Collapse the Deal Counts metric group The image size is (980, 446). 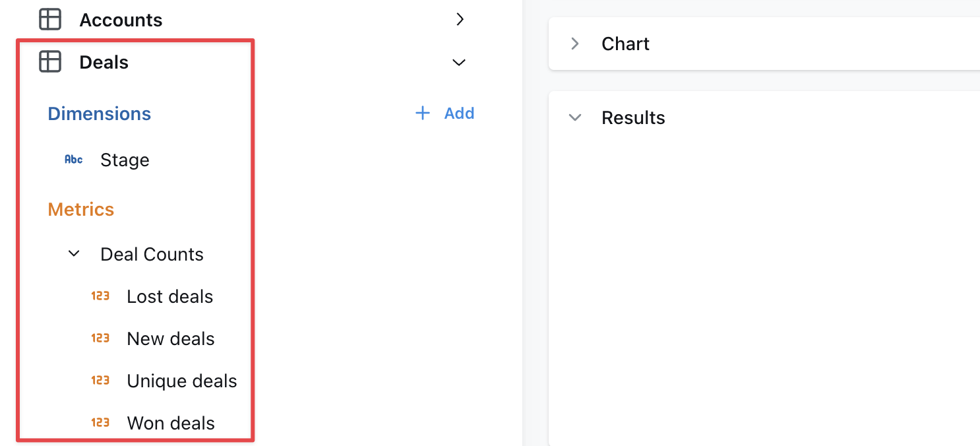pyautogui.click(x=73, y=253)
